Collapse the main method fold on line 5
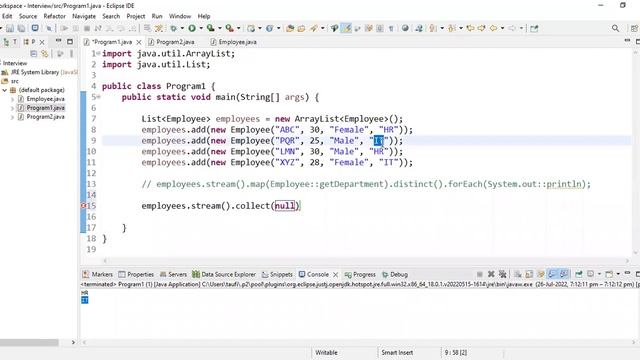This screenshot has width=640, height=360. pos(99,97)
